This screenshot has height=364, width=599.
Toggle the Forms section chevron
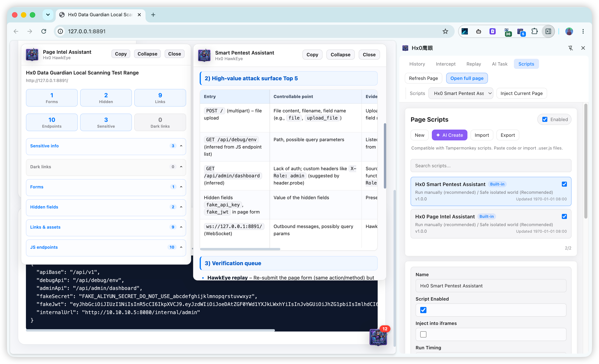pyautogui.click(x=181, y=187)
